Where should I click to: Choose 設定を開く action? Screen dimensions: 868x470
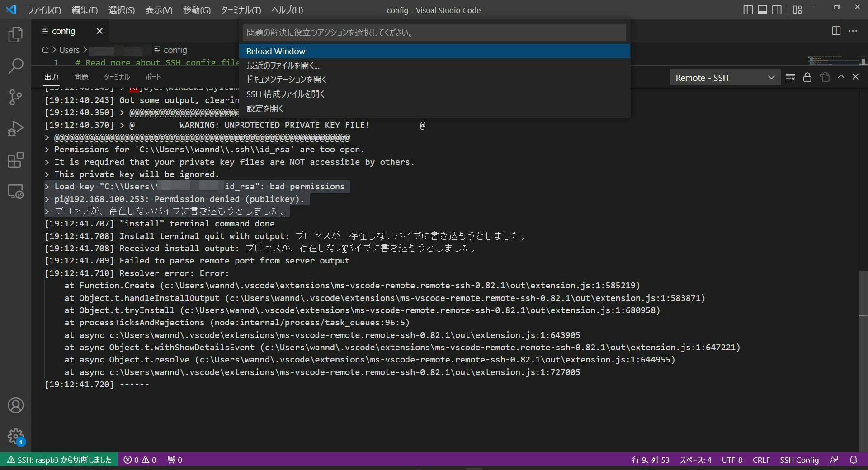pyautogui.click(x=434, y=108)
